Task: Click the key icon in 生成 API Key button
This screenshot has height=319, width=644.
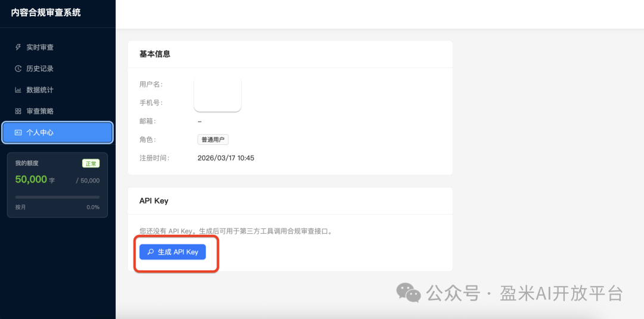Action: click(x=151, y=252)
